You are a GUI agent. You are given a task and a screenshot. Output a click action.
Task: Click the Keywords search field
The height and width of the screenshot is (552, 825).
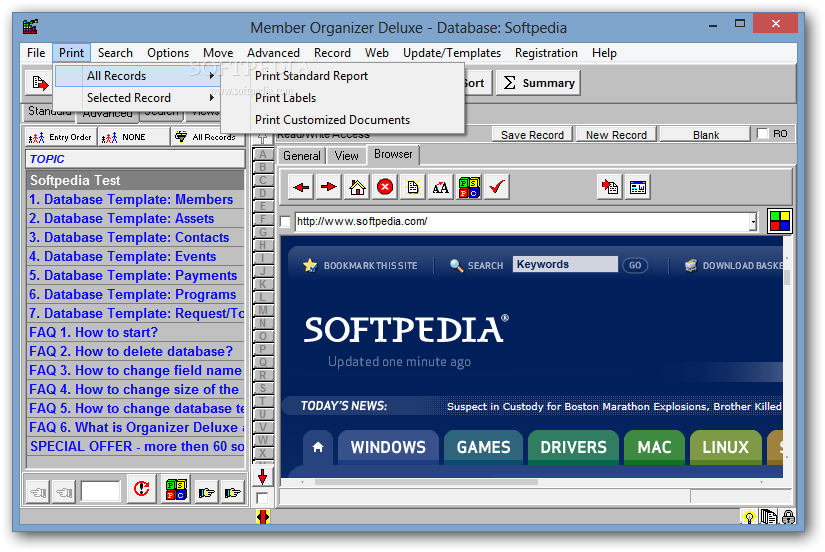[x=565, y=264]
